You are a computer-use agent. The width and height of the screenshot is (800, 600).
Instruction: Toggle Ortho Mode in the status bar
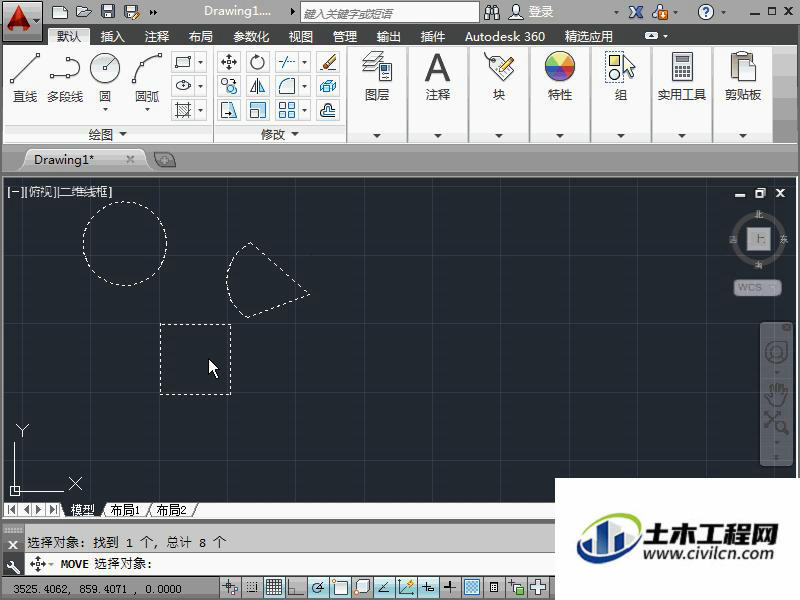(x=296, y=588)
